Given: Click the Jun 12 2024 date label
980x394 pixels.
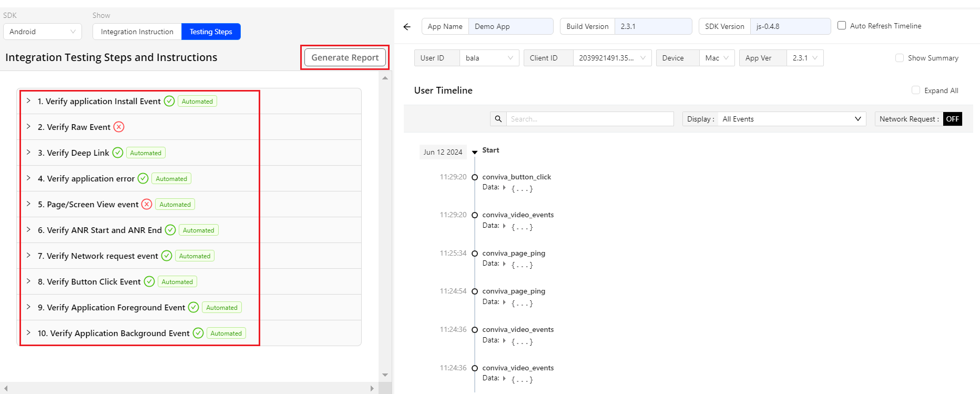Looking at the screenshot, I should (443, 152).
